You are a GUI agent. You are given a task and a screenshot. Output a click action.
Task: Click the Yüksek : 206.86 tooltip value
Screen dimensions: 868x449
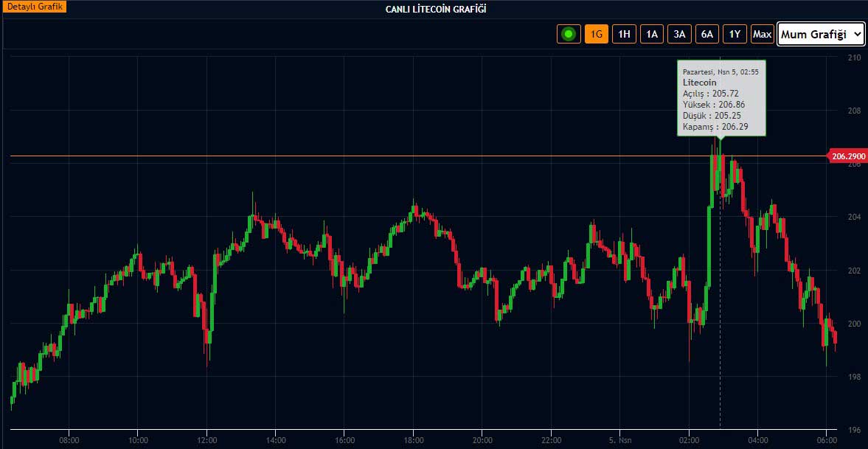(713, 104)
